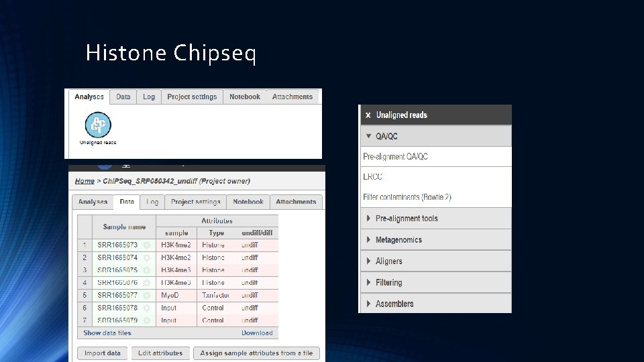Click the H3K4me2 cell for SRR1665073

(176, 245)
